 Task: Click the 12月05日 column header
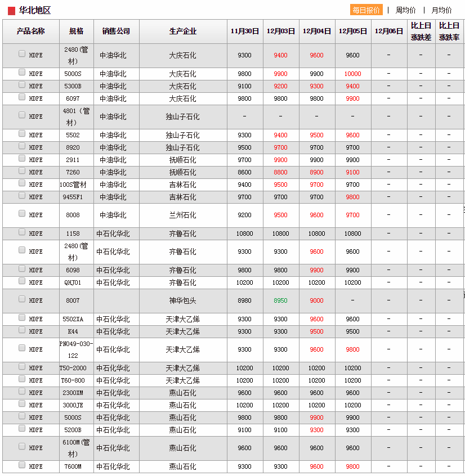[x=353, y=32]
